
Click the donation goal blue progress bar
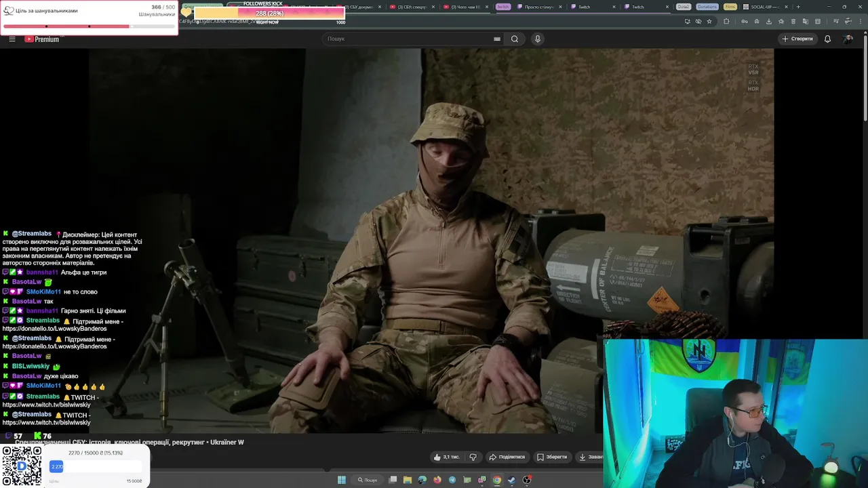(96, 466)
